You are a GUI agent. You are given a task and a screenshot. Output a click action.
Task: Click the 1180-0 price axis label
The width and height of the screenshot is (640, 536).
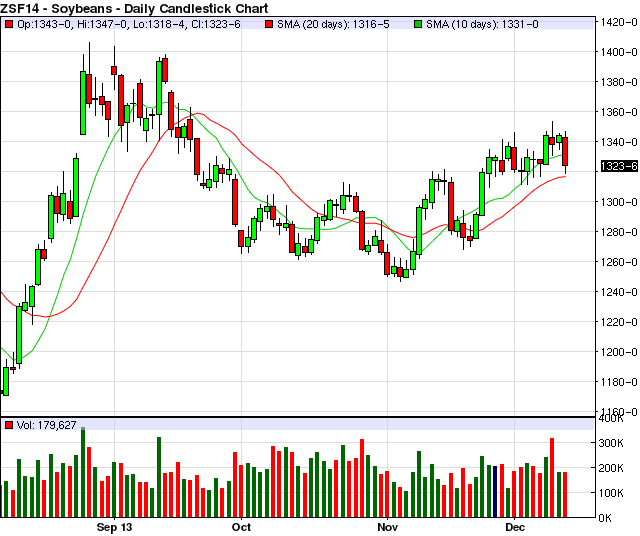(619, 382)
